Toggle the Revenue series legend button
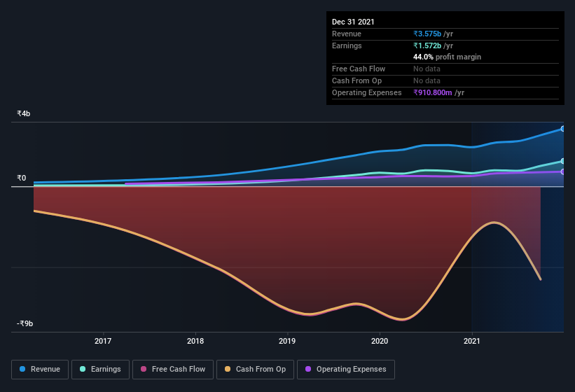 [x=40, y=370]
